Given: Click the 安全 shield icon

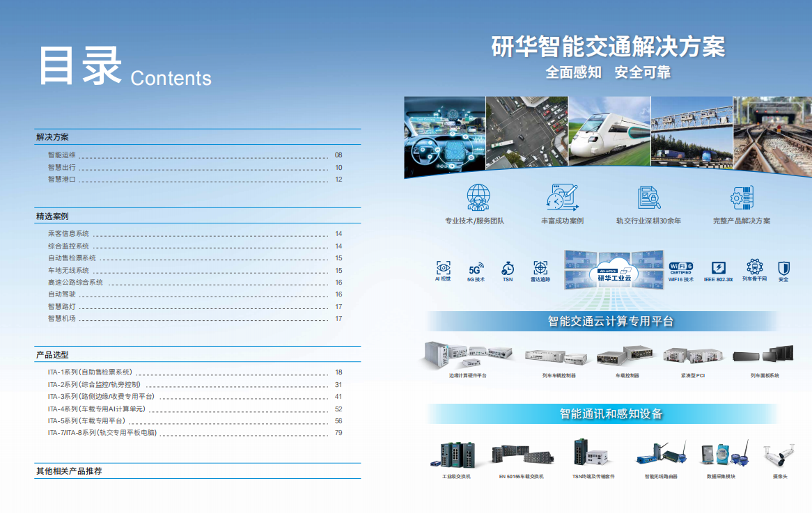Looking at the screenshot, I should coord(783,268).
